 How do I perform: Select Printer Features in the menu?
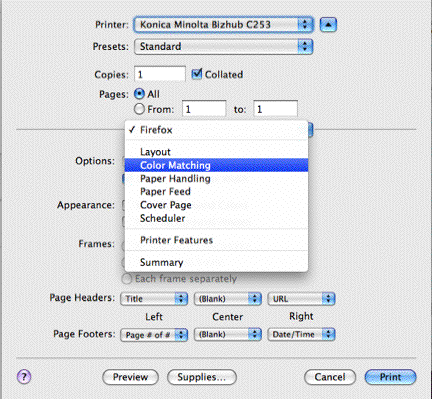(216, 240)
